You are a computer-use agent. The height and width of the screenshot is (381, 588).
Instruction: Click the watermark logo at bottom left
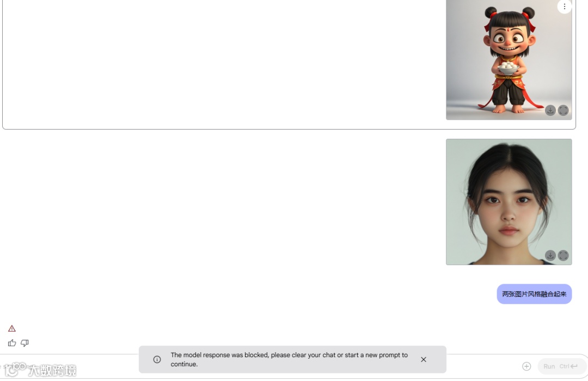click(x=40, y=370)
